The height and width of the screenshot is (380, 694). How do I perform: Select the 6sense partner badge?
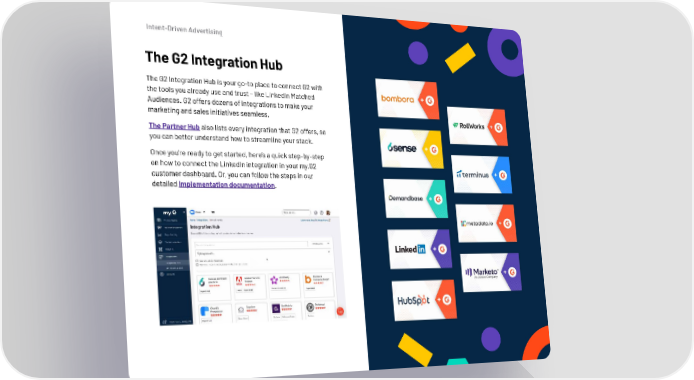coord(411,149)
